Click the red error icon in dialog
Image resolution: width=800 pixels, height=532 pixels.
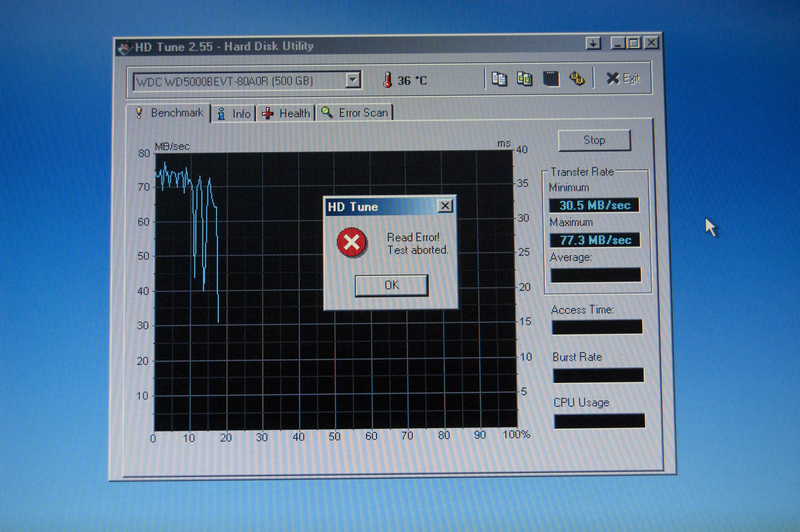(x=352, y=243)
